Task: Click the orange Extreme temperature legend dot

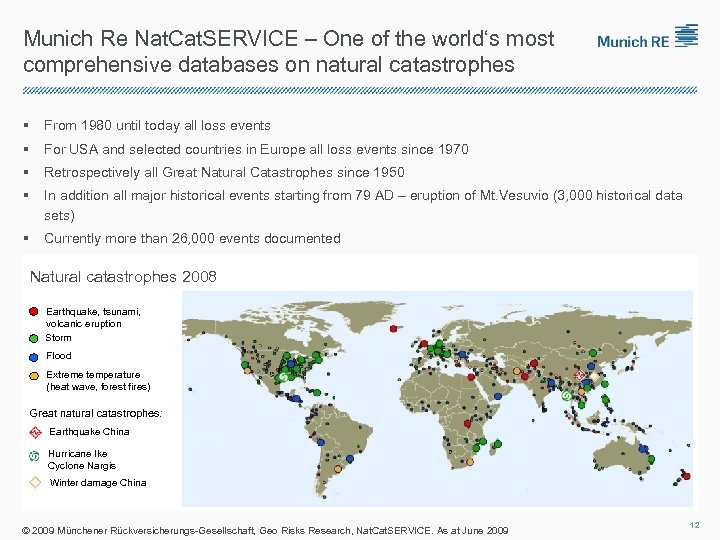Action: (x=33, y=376)
